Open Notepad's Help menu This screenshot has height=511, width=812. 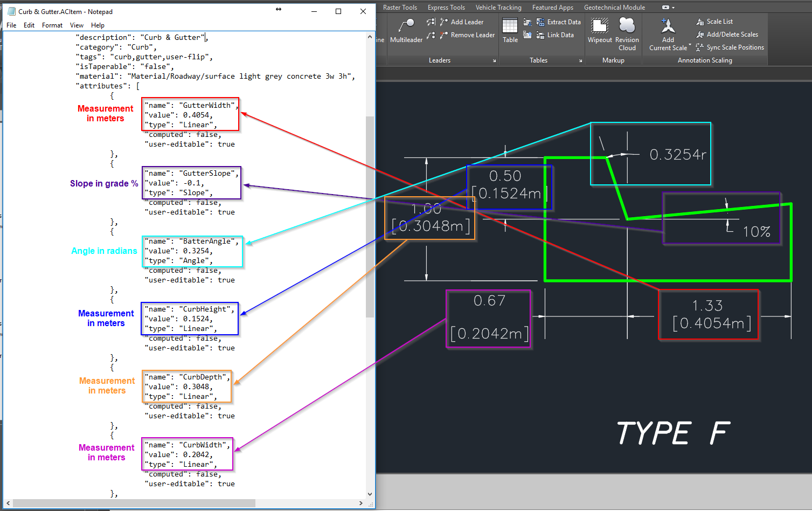98,25
